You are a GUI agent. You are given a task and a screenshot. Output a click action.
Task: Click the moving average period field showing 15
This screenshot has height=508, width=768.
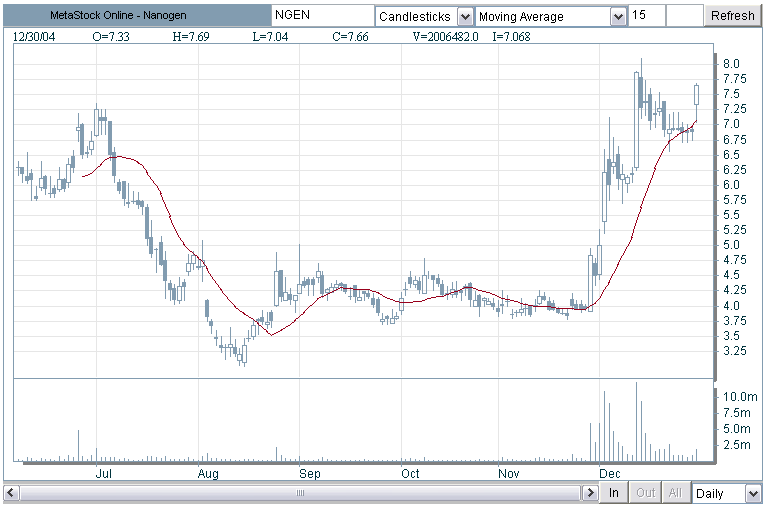click(x=647, y=16)
